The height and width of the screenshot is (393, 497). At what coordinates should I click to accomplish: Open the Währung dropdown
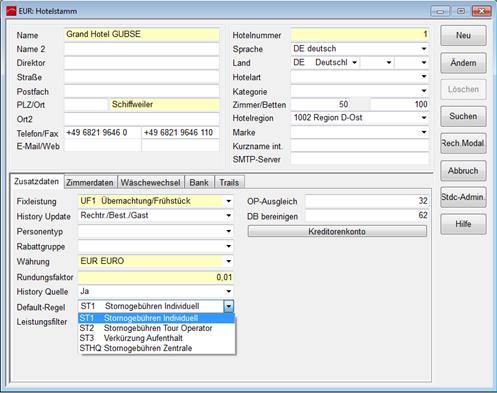[228, 261]
